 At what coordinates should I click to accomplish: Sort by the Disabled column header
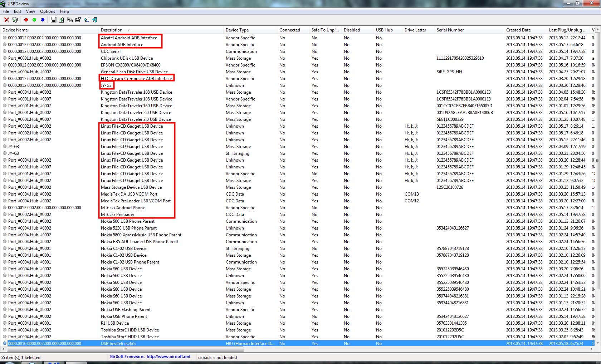click(x=357, y=30)
